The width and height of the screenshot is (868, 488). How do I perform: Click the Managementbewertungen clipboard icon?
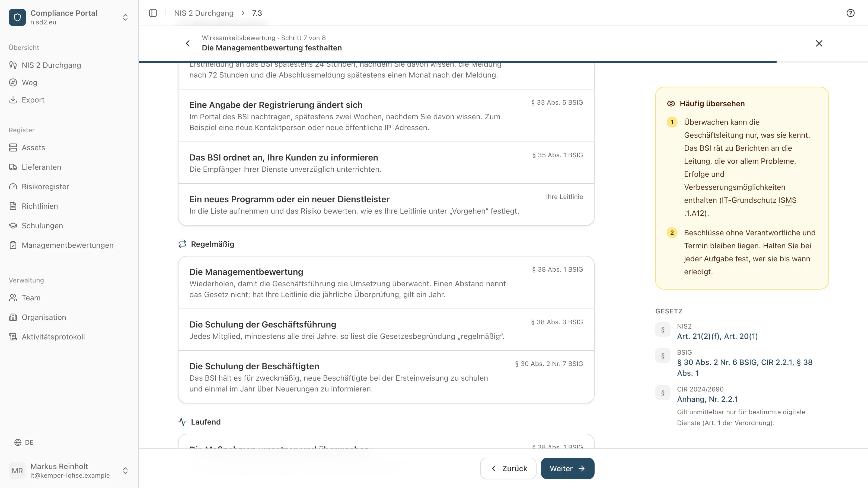(13, 245)
